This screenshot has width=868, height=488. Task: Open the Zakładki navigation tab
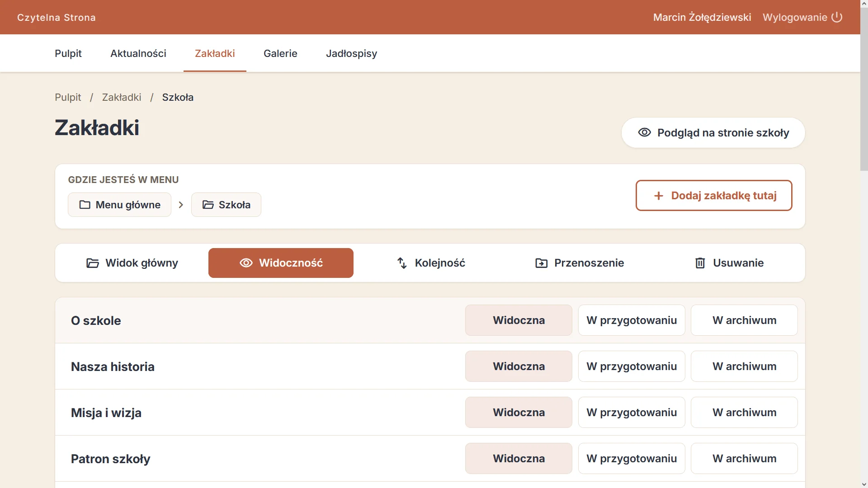pyautogui.click(x=215, y=53)
